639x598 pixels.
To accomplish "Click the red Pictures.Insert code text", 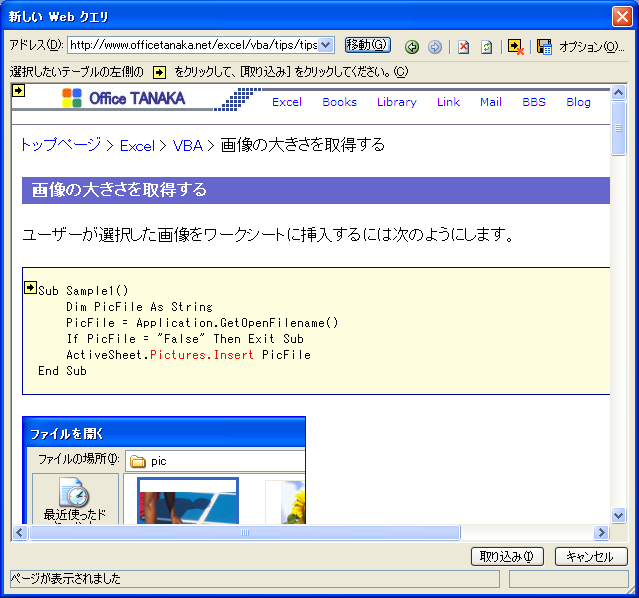I will pyautogui.click(x=202, y=355).
